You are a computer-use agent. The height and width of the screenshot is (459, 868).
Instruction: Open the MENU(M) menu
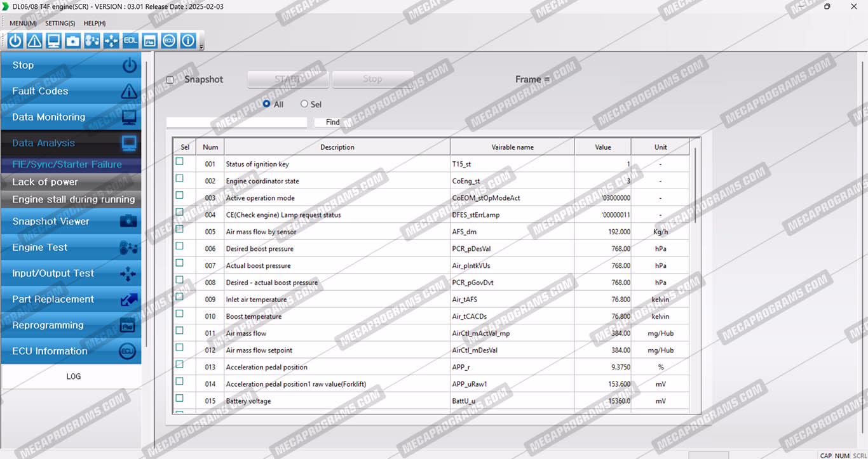coord(23,23)
